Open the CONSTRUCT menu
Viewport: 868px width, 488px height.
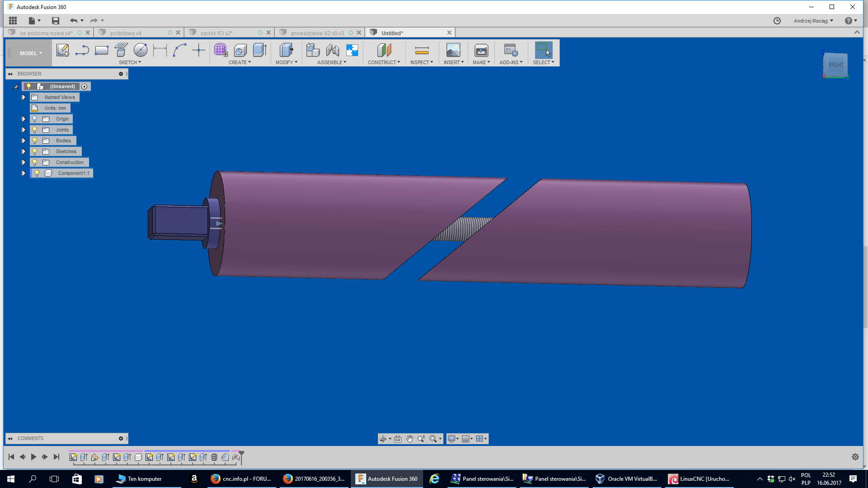click(384, 62)
